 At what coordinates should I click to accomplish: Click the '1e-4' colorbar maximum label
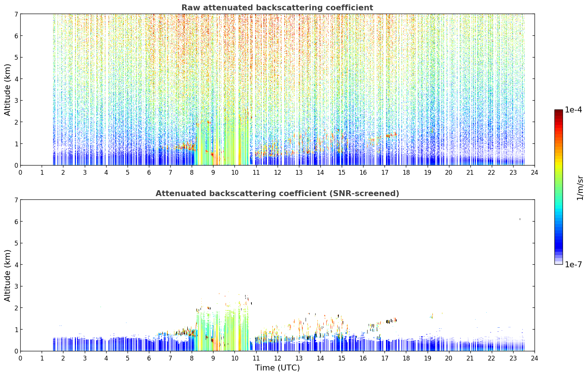click(573, 110)
